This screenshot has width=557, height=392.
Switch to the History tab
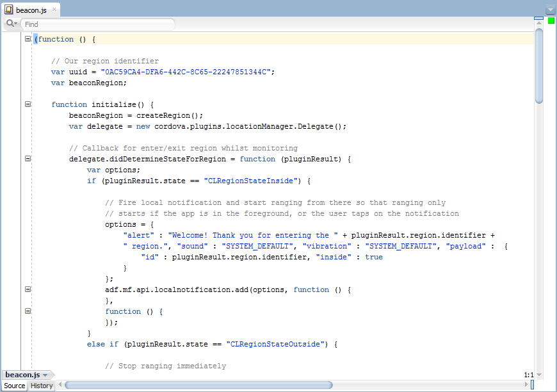click(x=42, y=386)
